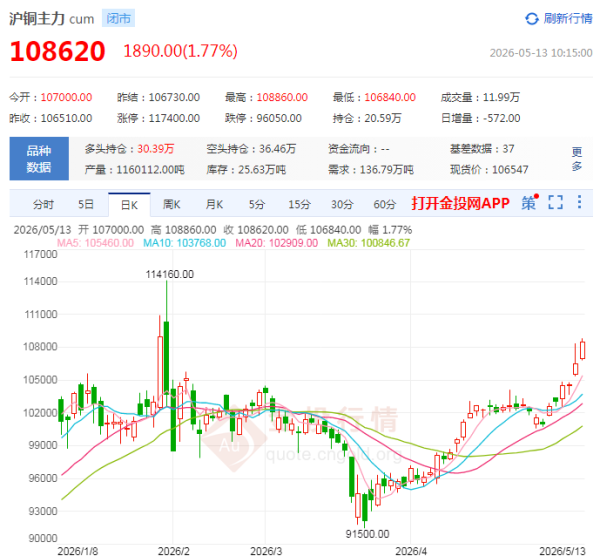Click the 最高 value 108860.00
This screenshot has height=556, width=600.
pyautogui.click(x=282, y=97)
